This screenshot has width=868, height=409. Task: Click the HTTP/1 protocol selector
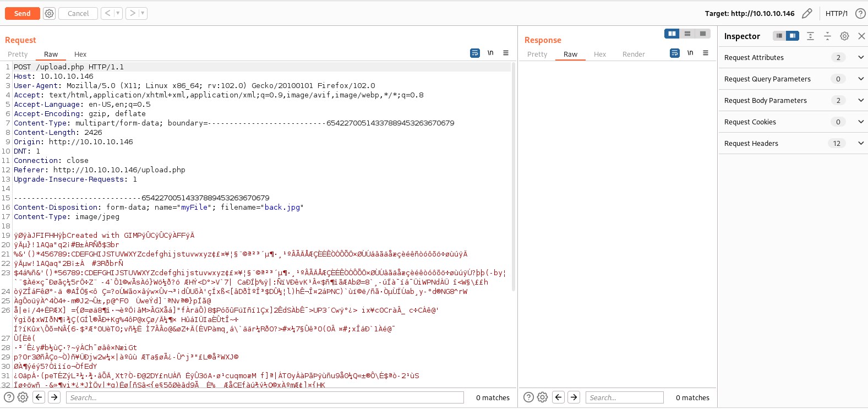tap(836, 13)
